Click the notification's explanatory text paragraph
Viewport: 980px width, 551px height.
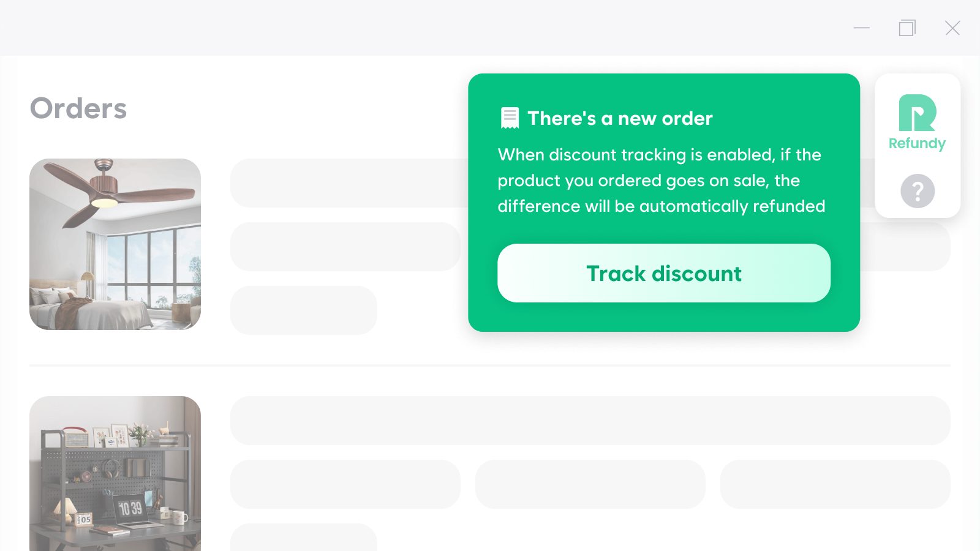pyautogui.click(x=661, y=181)
